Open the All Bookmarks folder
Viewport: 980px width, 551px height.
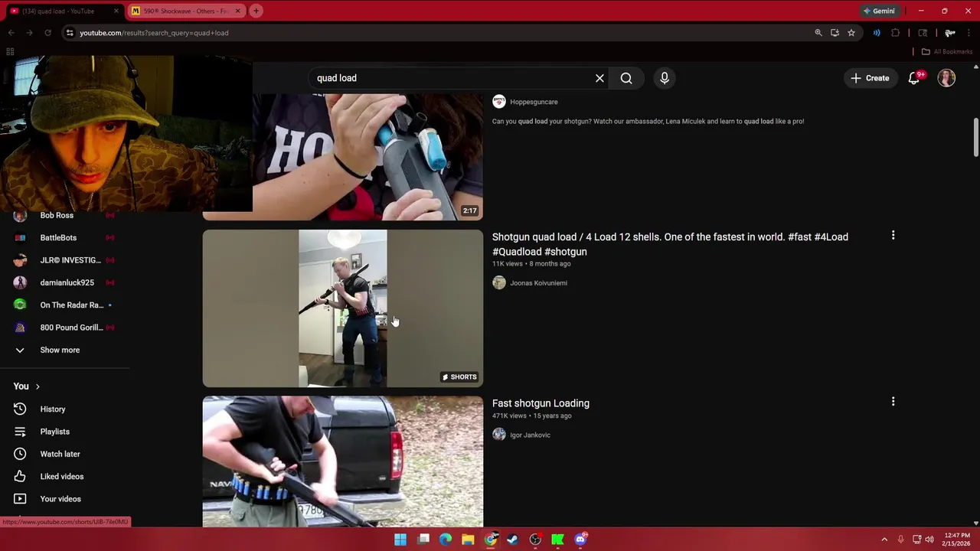click(947, 51)
